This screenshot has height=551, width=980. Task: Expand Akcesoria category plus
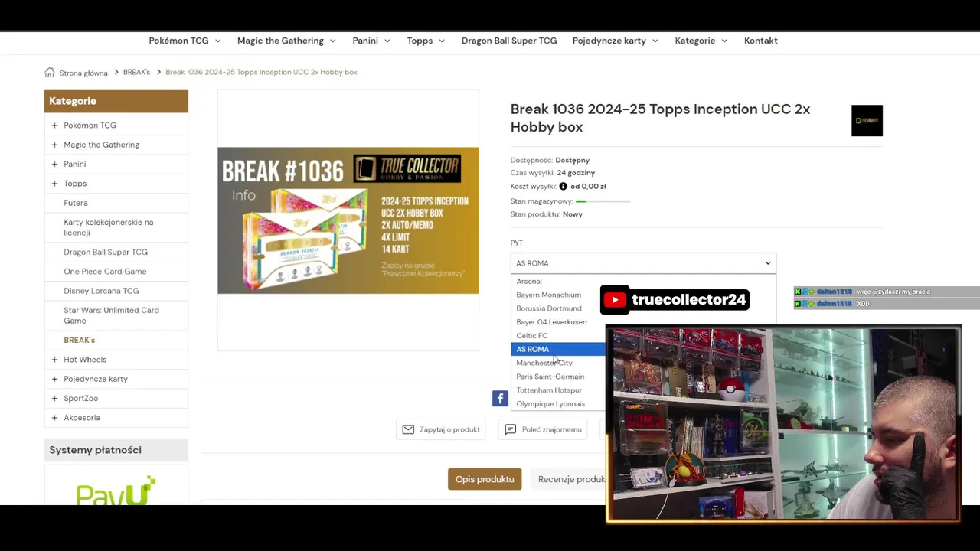(x=54, y=418)
